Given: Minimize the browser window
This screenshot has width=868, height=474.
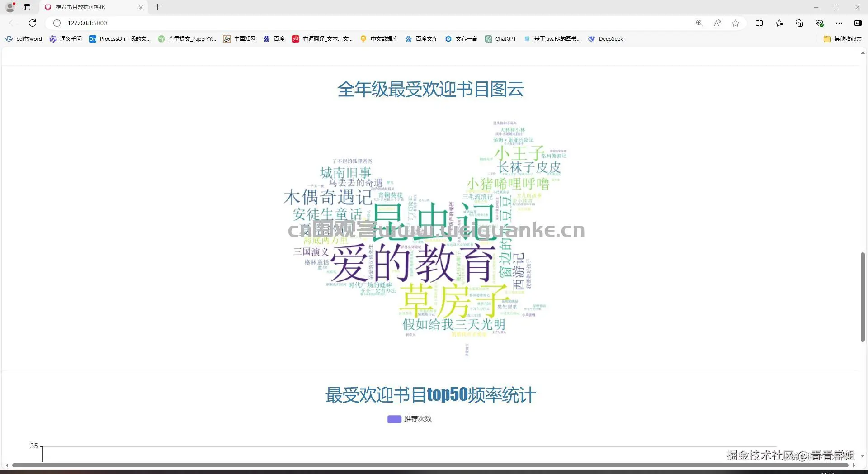Looking at the screenshot, I should point(816,7).
